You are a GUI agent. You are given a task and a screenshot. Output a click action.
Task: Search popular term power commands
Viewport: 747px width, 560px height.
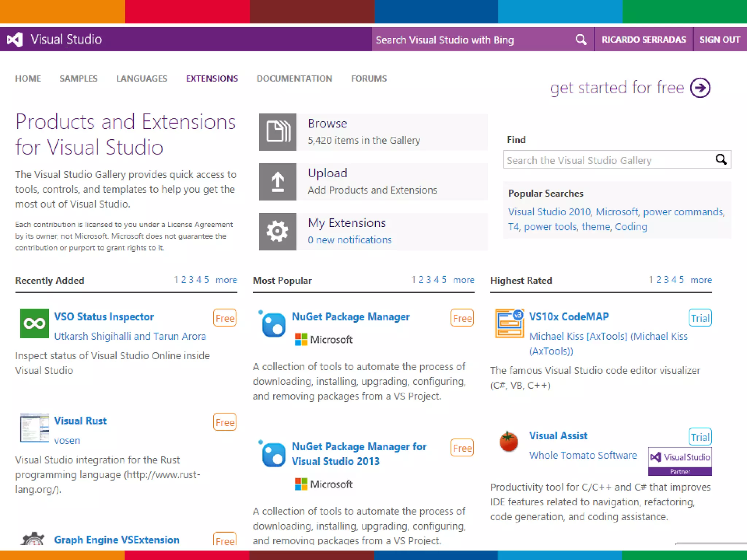pyautogui.click(x=683, y=212)
